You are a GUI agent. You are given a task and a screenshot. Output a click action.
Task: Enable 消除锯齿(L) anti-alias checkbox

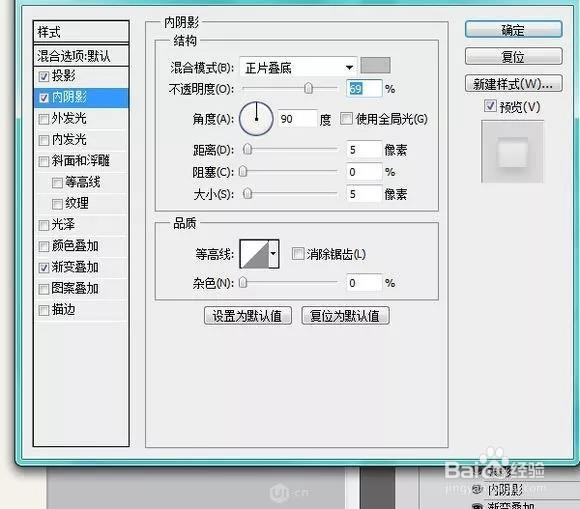(x=298, y=254)
